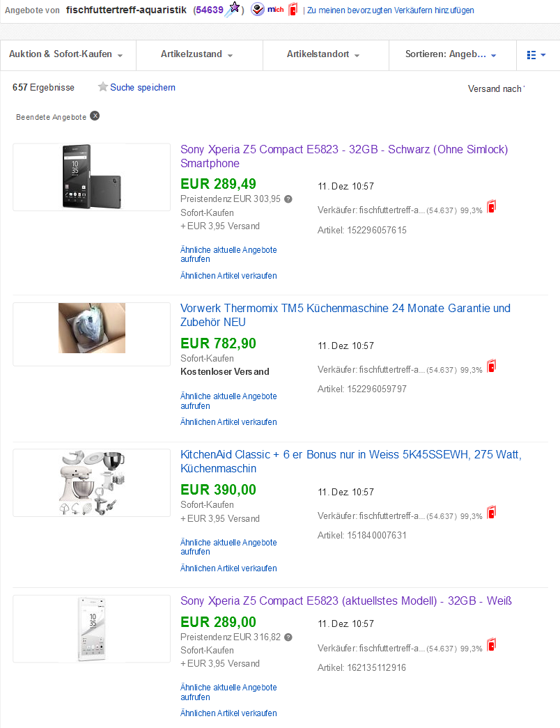The width and height of the screenshot is (560, 728).
Task: Click the mich page icon in header
Action: coord(267,9)
